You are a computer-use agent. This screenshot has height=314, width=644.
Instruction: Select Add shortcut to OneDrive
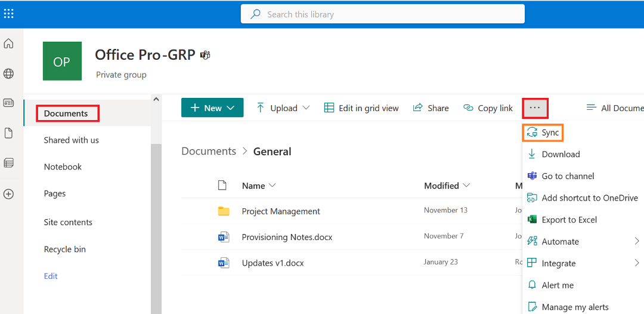(589, 198)
